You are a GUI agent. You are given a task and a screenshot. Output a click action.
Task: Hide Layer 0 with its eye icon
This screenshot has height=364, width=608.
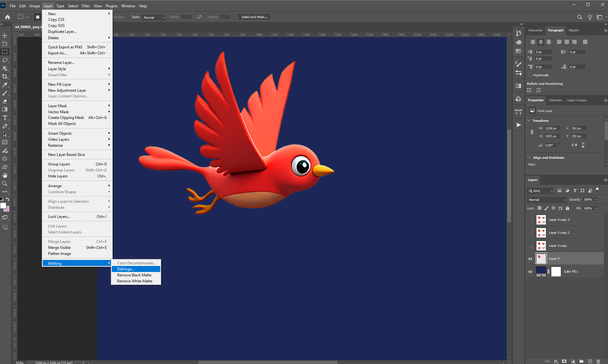(530, 259)
